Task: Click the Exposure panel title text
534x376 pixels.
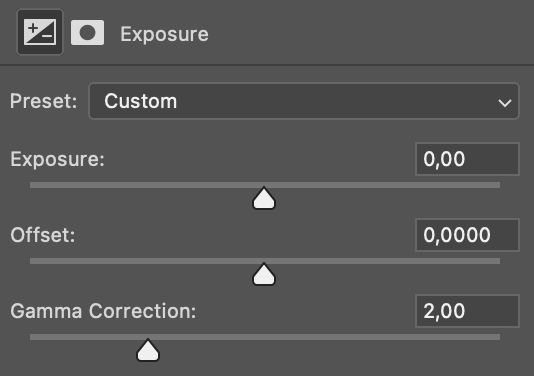Action: [x=164, y=34]
